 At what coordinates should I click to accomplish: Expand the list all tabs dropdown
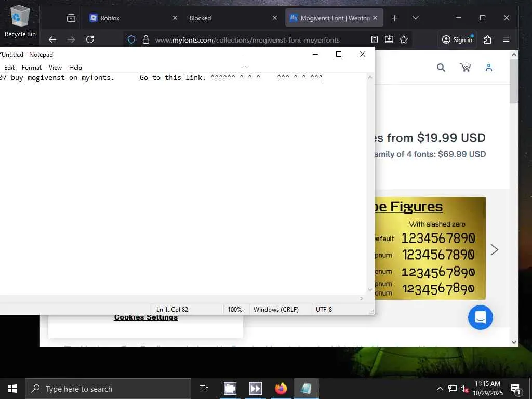[415, 18]
